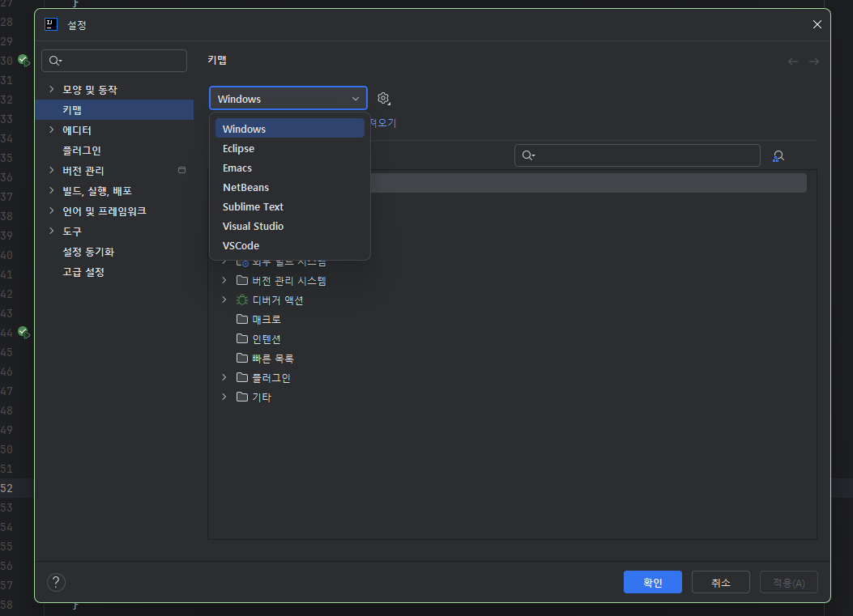Open the keymap gear options icon
The width and height of the screenshot is (853, 616).
[383, 99]
